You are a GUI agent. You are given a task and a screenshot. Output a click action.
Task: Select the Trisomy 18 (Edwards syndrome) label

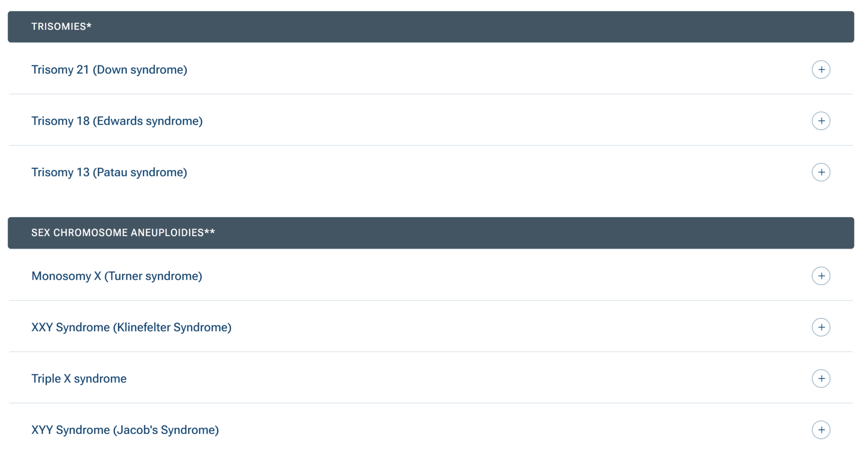(x=117, y=121)
